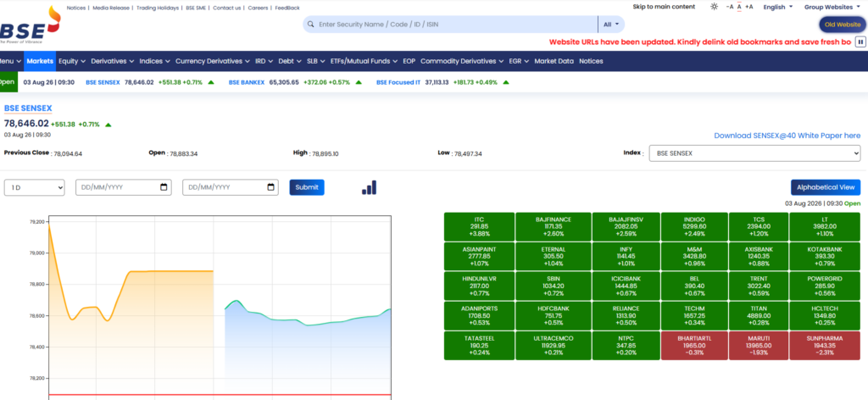Open the bar chart view icon
The image size is (868, 400).
[370, 187]
